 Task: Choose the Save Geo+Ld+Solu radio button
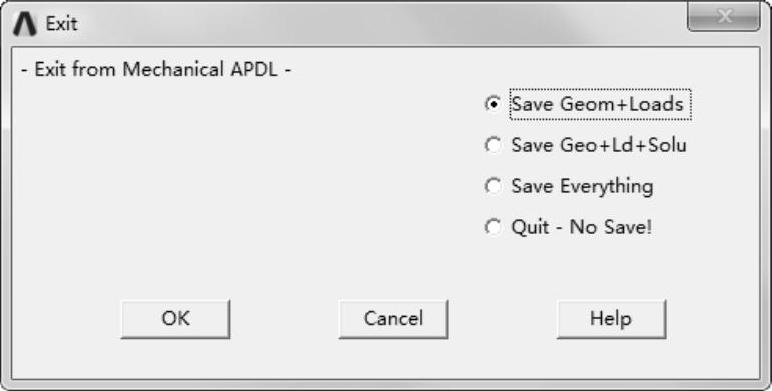click(493, 145)
